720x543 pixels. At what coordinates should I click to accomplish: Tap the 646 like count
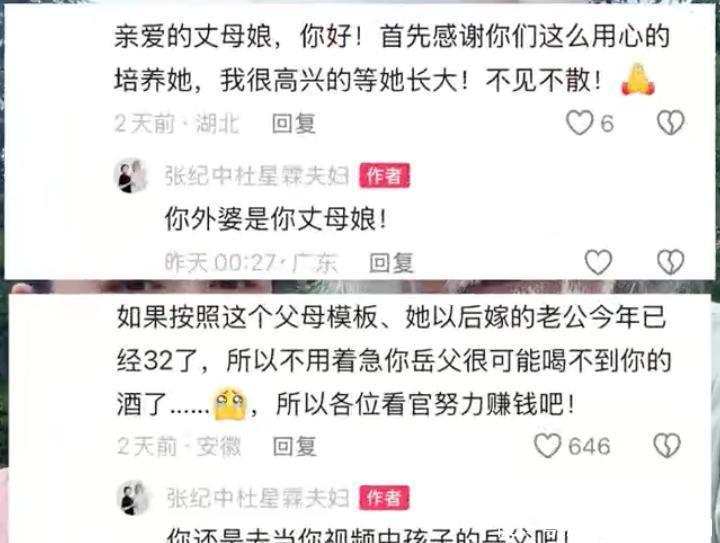coord(589,446)
